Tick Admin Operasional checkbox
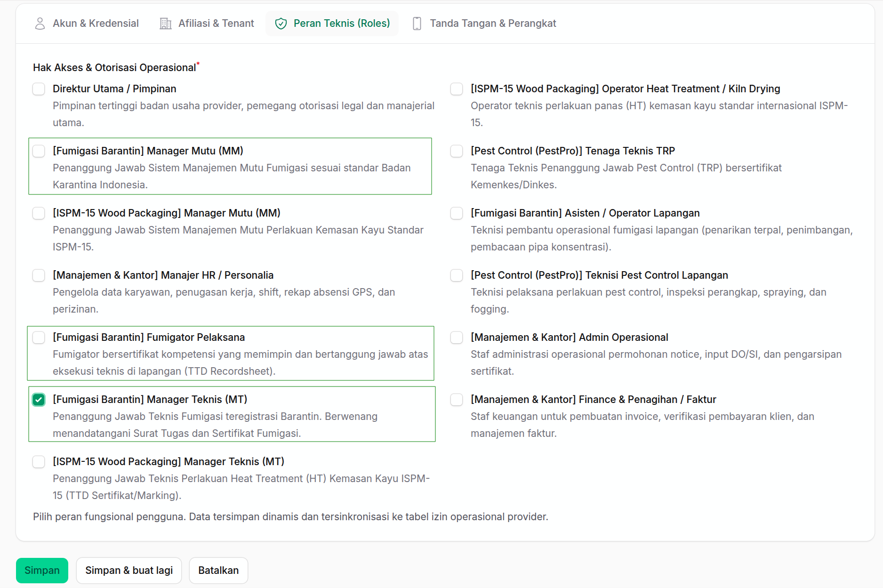 (457, 338)
